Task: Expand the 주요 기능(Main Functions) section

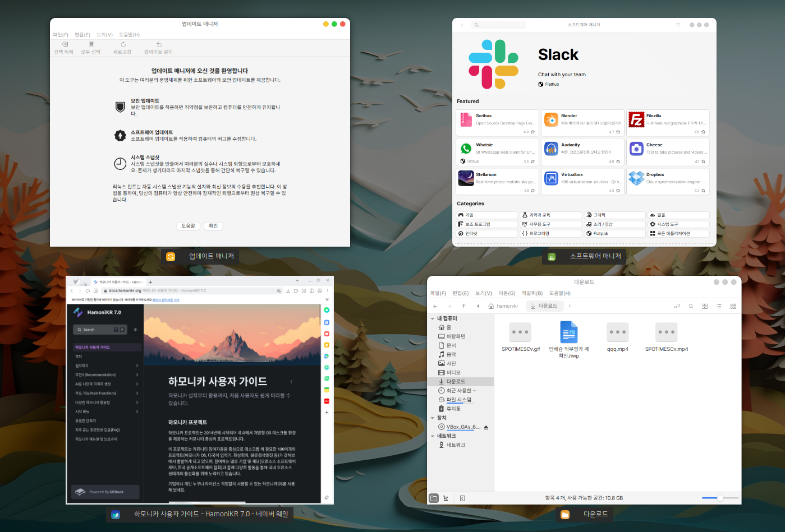Action: point(137,393)
